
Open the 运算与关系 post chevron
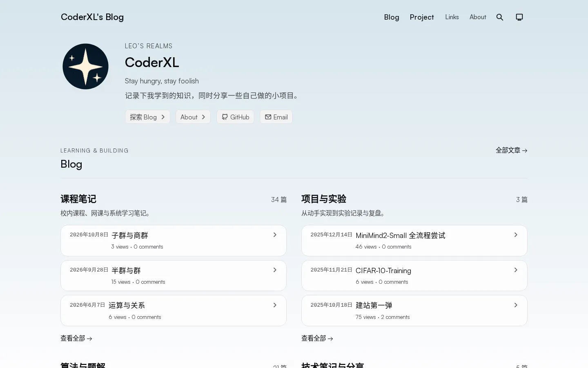[x=275, y=305]
